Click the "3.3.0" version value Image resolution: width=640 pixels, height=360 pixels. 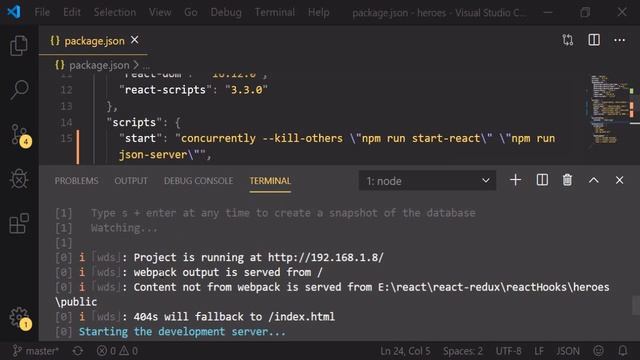tap(247, 90)
